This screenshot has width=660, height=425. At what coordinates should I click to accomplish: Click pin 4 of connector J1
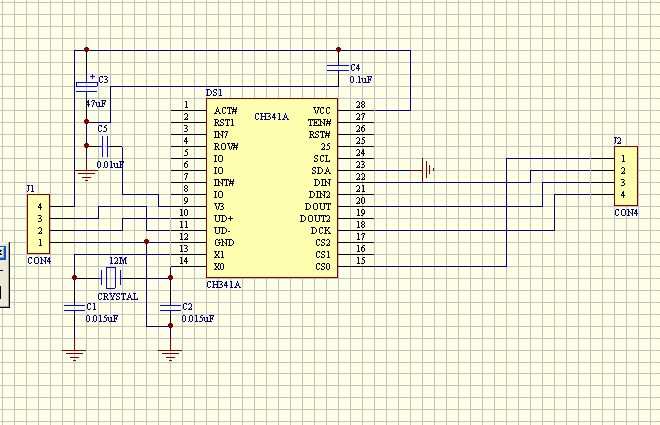click(40, 207)
